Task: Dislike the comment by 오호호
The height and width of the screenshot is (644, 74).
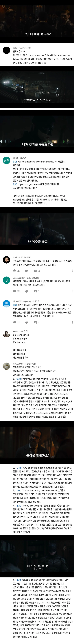Action: pyautogui.click(x=26, y=271)
